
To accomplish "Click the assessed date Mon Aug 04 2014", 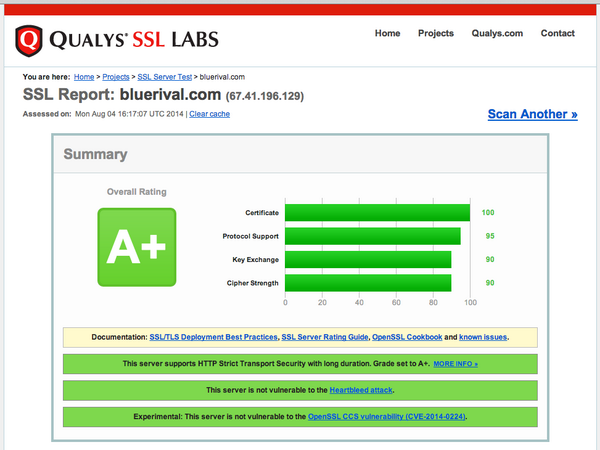I will (129, 114).
